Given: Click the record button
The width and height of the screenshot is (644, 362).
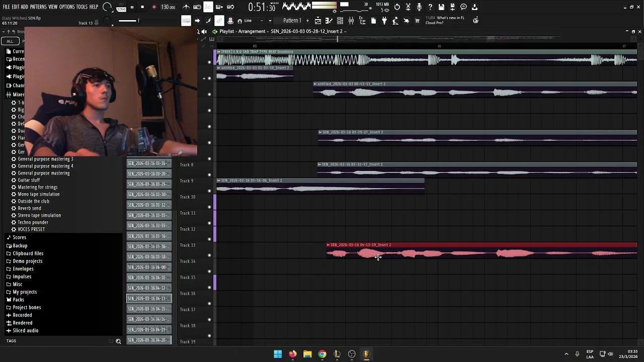Looking at the screenshot, I should click(x=154, y=7).
